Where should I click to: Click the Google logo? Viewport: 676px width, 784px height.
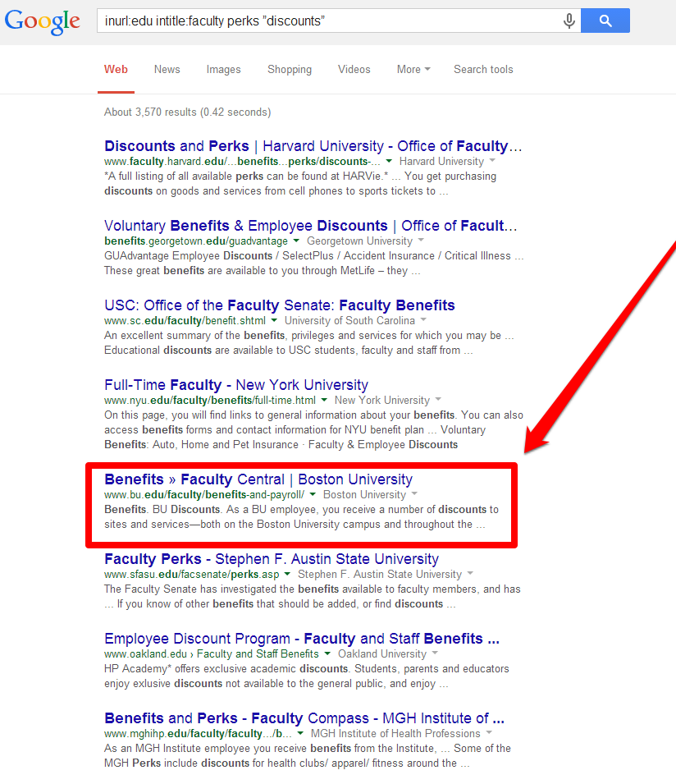[43, 21]
